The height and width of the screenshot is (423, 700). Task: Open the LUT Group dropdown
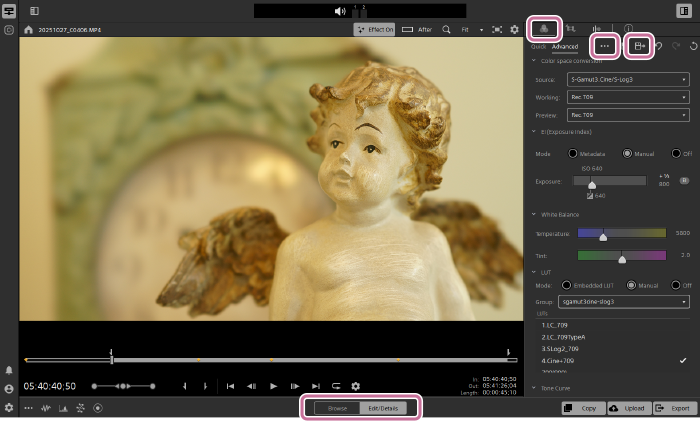624,302
